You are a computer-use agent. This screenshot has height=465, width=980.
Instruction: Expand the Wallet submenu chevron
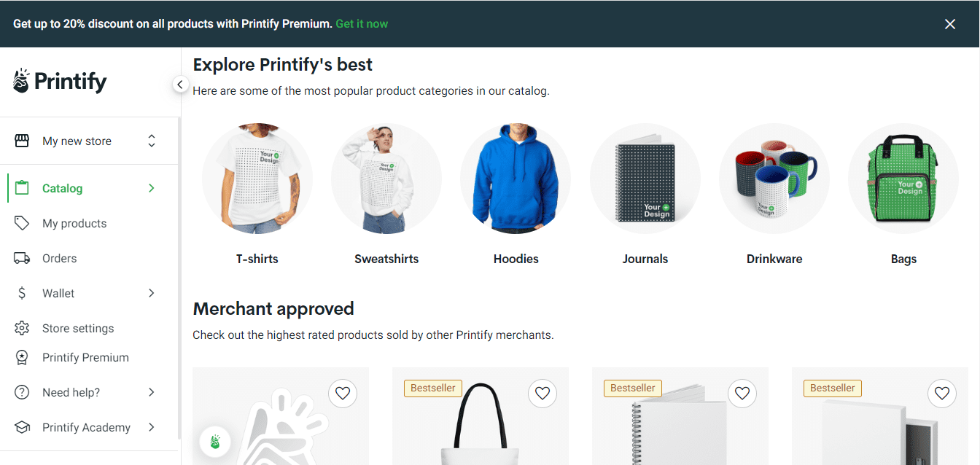[x=152, y=293]
